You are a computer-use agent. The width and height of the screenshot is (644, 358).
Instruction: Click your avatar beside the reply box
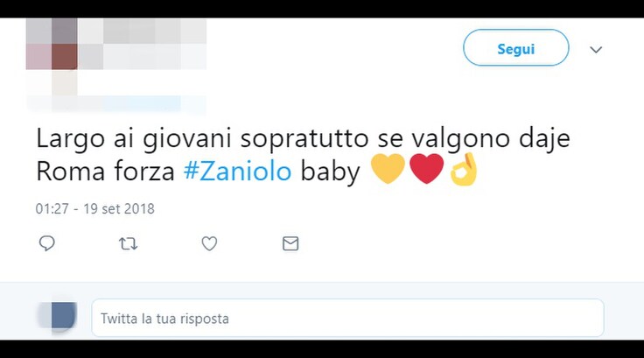[x=58, y=315]
